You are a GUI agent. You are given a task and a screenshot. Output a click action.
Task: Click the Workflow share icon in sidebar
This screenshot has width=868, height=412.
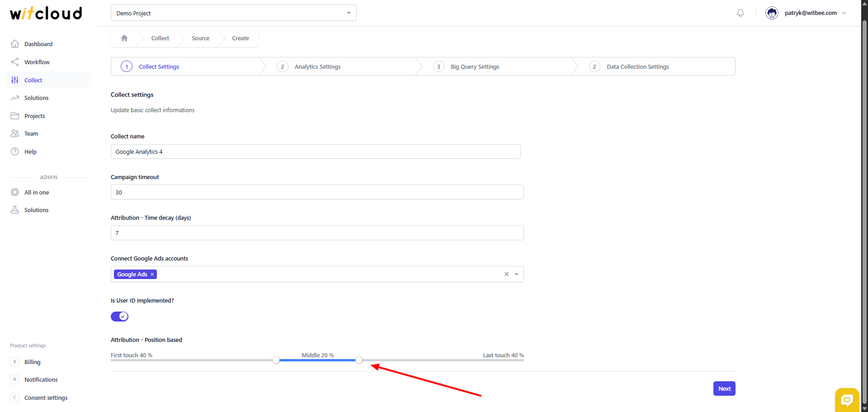15,62
